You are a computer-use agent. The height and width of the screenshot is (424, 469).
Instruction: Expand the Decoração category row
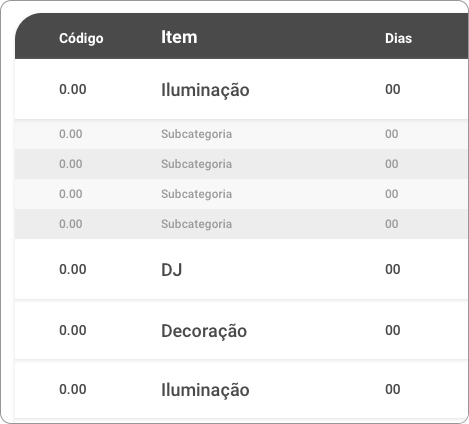[x=242, y=330]
